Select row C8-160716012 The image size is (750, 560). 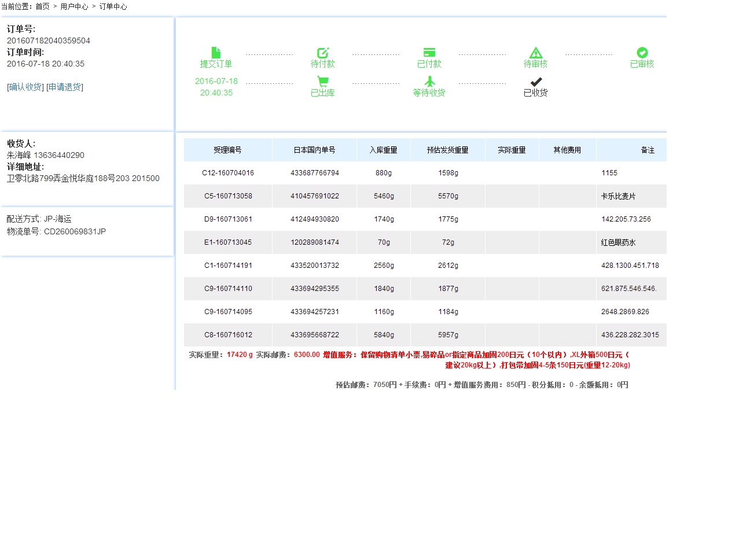pos(425,335)
